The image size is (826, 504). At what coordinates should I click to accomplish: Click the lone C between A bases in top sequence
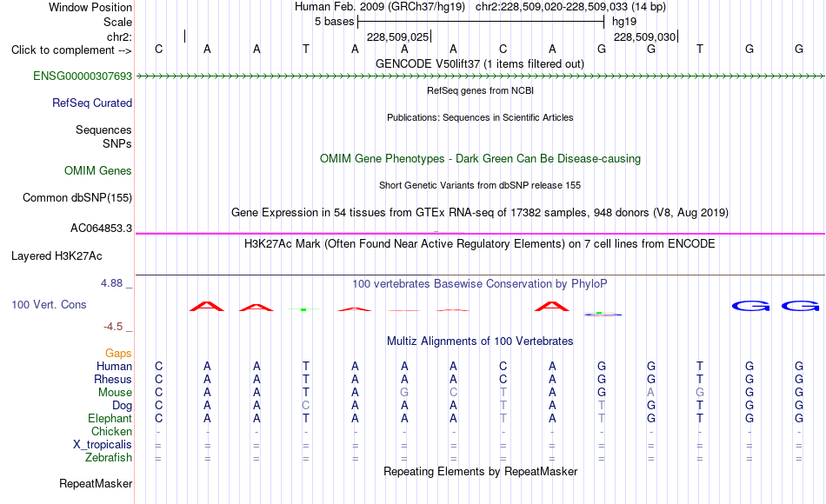pos(503,49)
